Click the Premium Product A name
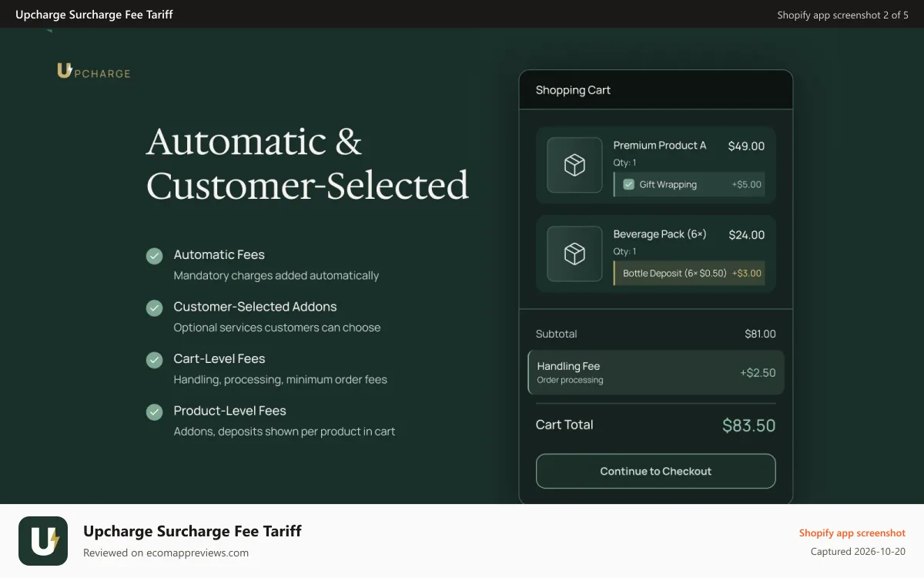The image size is (924, 578). pos(660,145)
